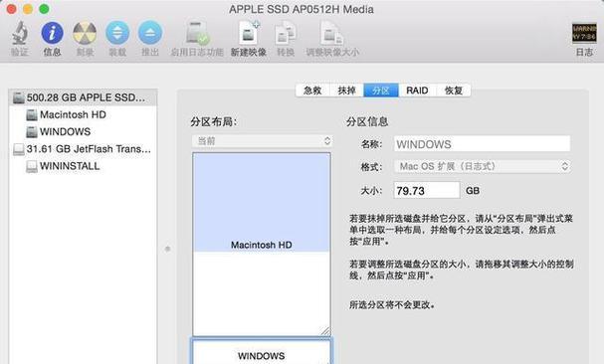The width and height of the screenshot is (604, 364).
Task: Select 31.61 GB JetFlash disk in sidebar
Action: click(83, 148)
